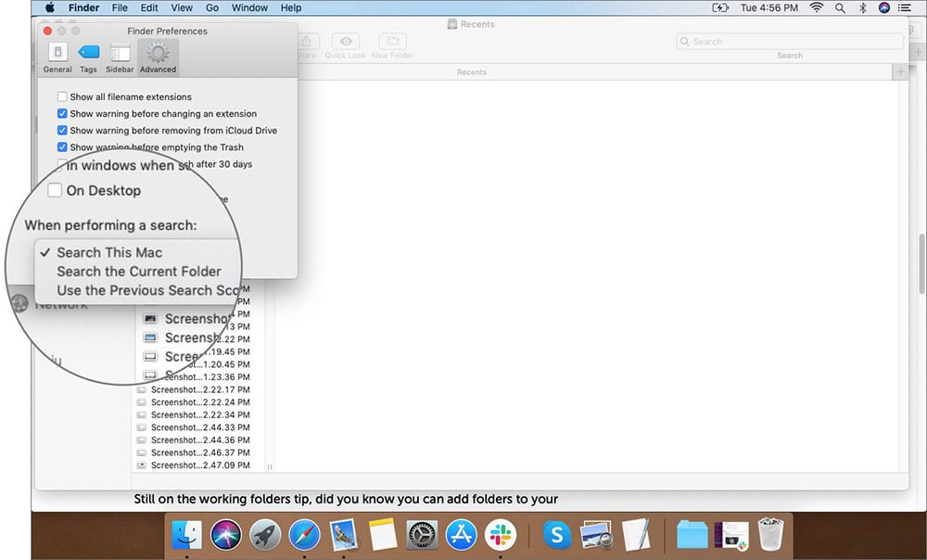
Task: Open the Window menu
Action: tap(248, 7)
